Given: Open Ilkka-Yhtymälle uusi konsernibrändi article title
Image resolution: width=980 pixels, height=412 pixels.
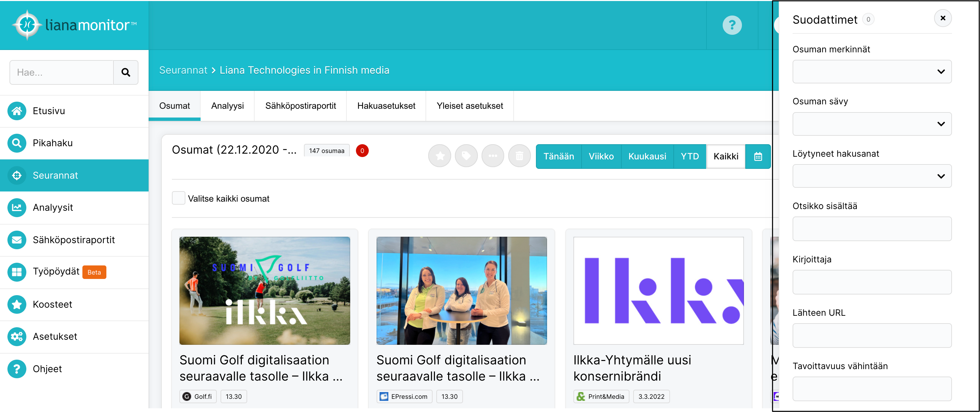Looking at the screenshot, I should coord(632,368).
